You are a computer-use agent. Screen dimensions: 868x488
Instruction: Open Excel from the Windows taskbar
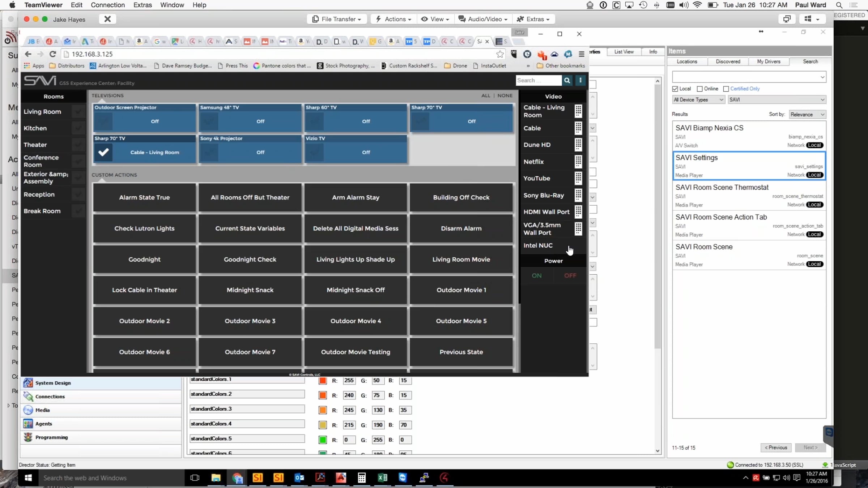click(x=382, y=478)
